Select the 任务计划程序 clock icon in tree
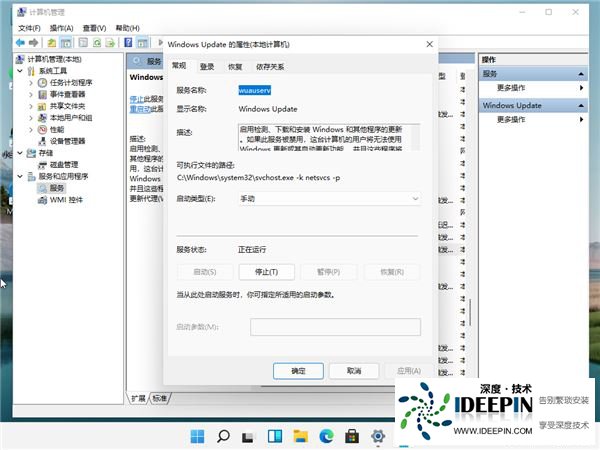The height and width of the screenshot is (450, 600). (x=42, y=83)
